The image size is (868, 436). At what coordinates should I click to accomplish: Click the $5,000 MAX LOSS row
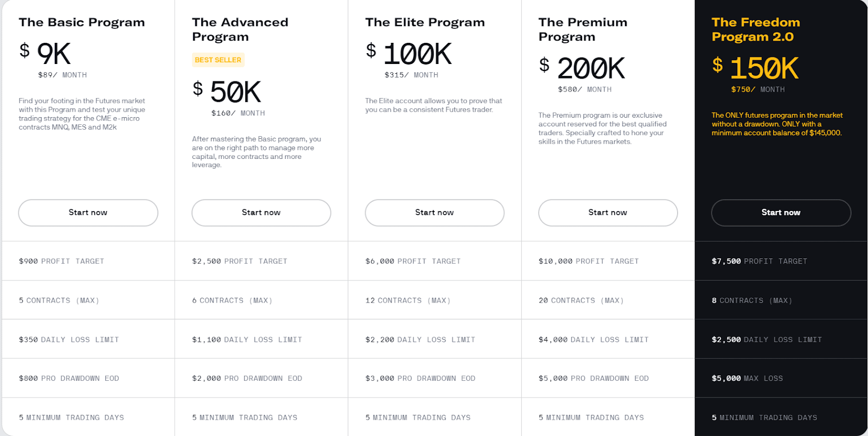781,378
